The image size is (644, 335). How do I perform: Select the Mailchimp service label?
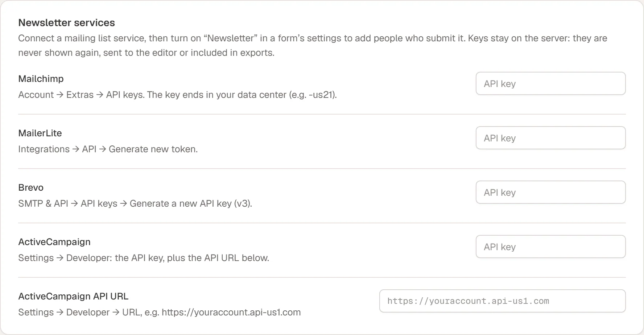(x=41, y=79)
